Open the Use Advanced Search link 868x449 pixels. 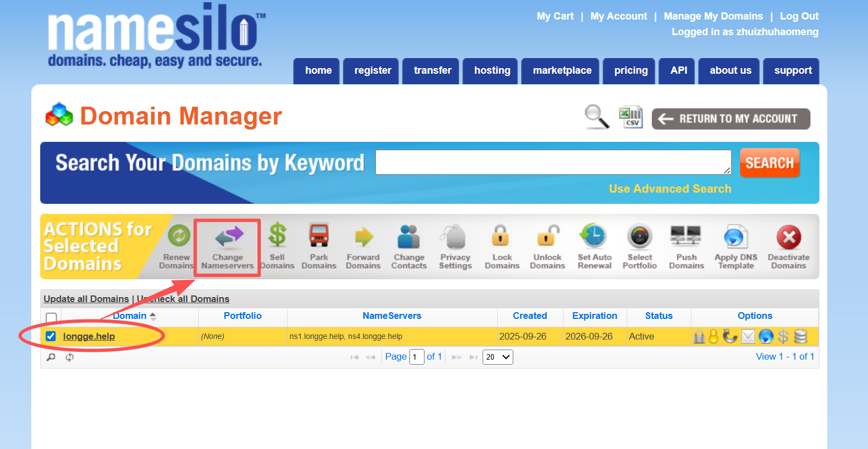[670, 189]
